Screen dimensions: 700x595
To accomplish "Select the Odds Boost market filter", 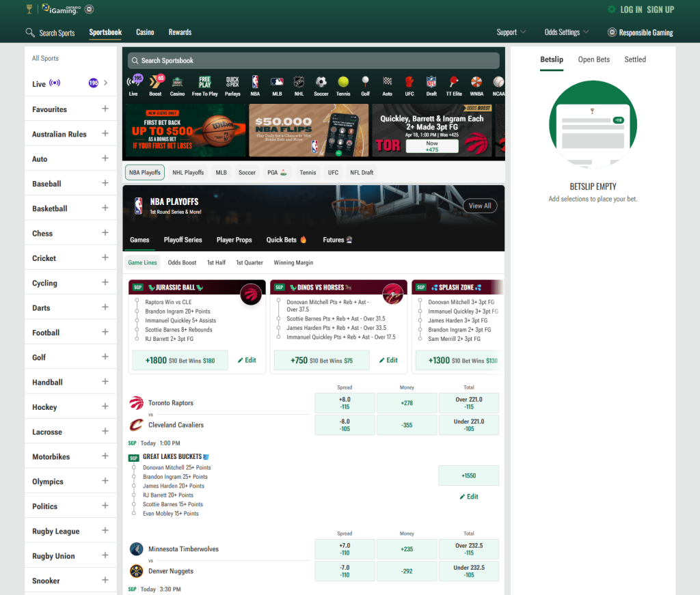I will point(182,263).
